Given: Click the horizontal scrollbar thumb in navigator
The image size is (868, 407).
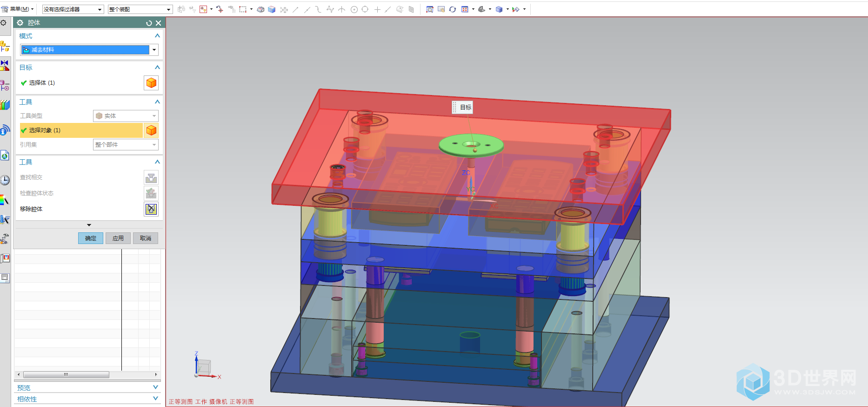Looking at the screenshot, I should [x=66, y=374].
